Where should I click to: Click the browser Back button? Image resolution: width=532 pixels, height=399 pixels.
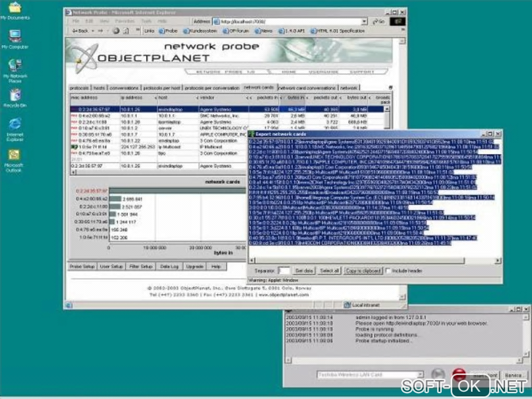pos(81,31)
